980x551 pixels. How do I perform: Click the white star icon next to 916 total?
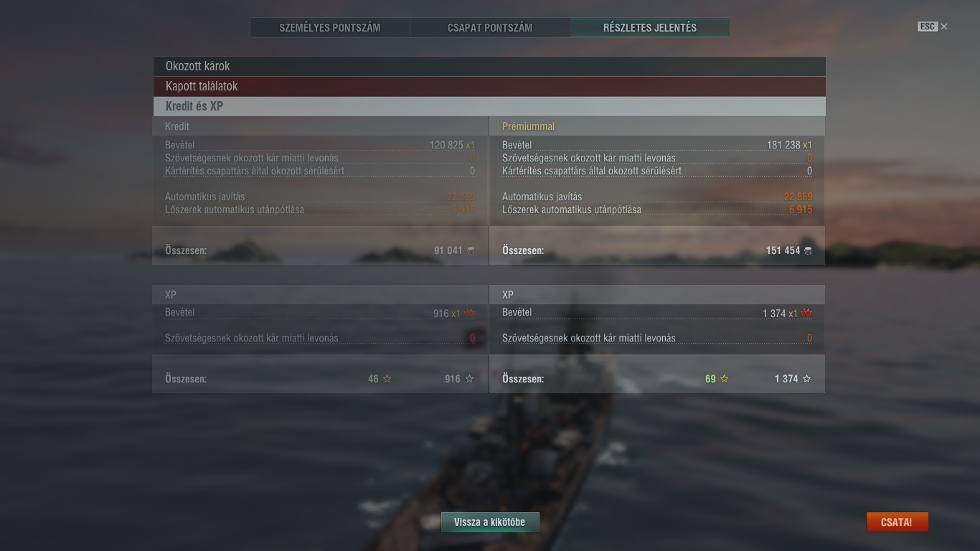click(470, 379)
